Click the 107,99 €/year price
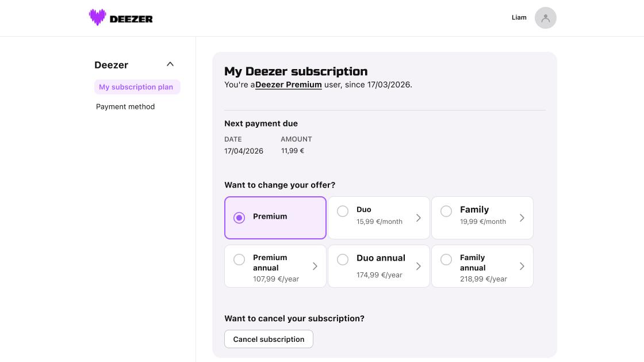Screen dimensions: 644x362 [x=276, y=279]
